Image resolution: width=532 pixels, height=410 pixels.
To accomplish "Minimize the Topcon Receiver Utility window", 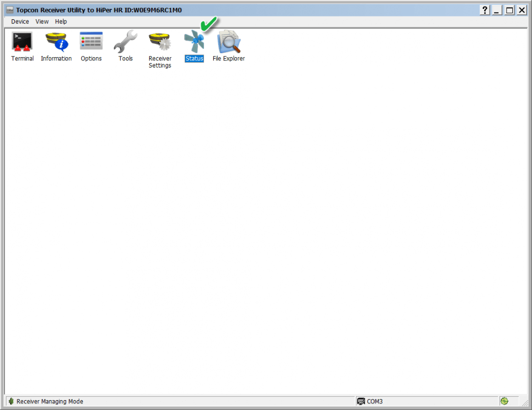I will (x=497, y=10).
